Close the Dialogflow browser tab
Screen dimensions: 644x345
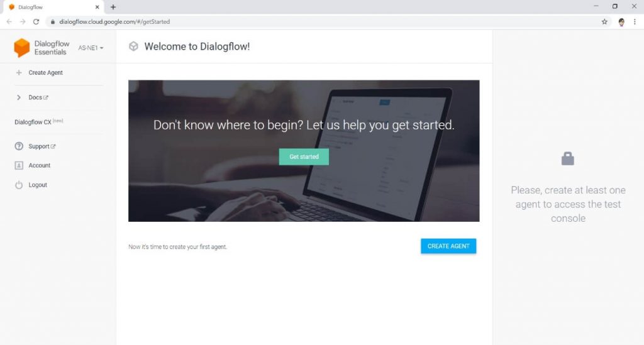point(97,7)
